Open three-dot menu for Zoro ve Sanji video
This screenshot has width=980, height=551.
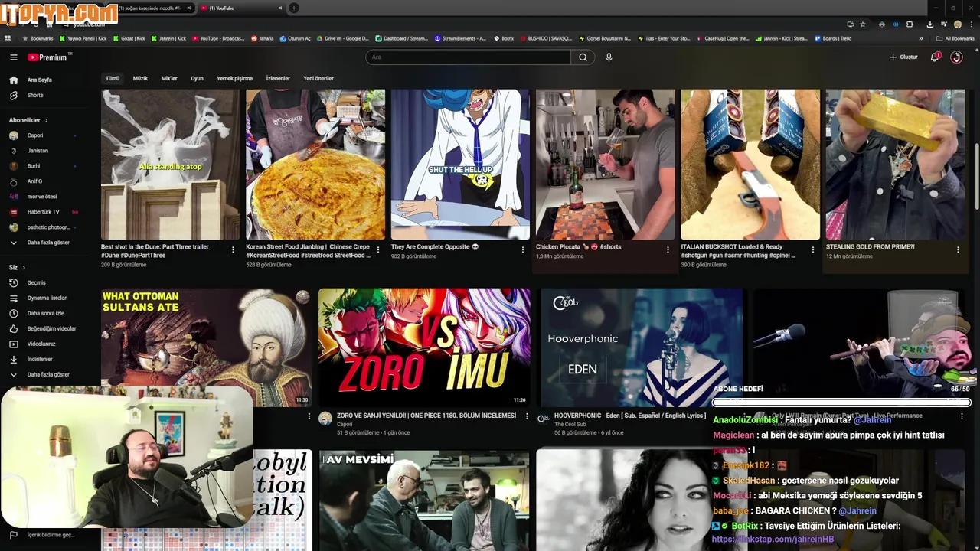click(527, 416)
